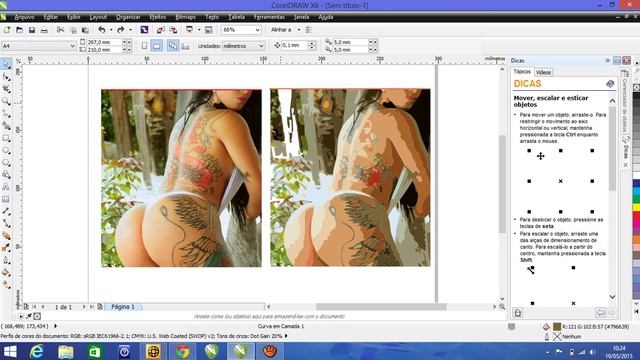Open the Arquivo menu
Screen dimensions: 640x360
pos(24,17)
